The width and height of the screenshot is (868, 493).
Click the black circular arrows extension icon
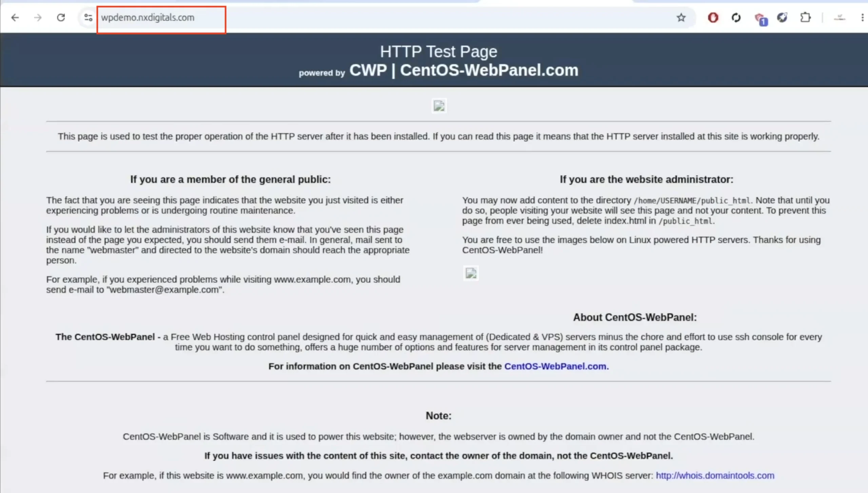(x=736, y=17)
